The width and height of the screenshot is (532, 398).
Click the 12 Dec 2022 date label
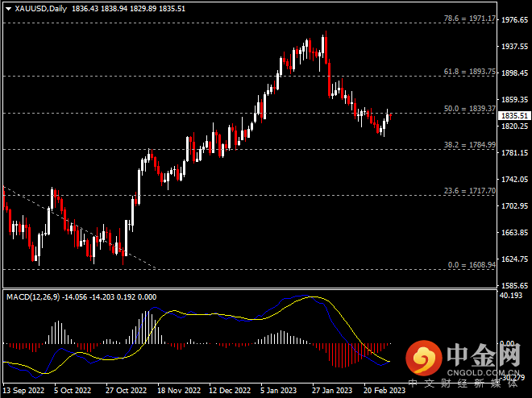point(231,388)
